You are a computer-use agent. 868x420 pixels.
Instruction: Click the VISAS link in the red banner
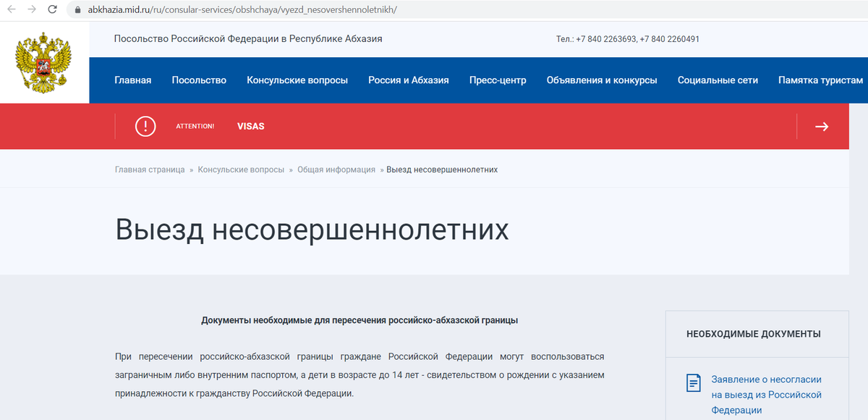click(x=251, y=126)
